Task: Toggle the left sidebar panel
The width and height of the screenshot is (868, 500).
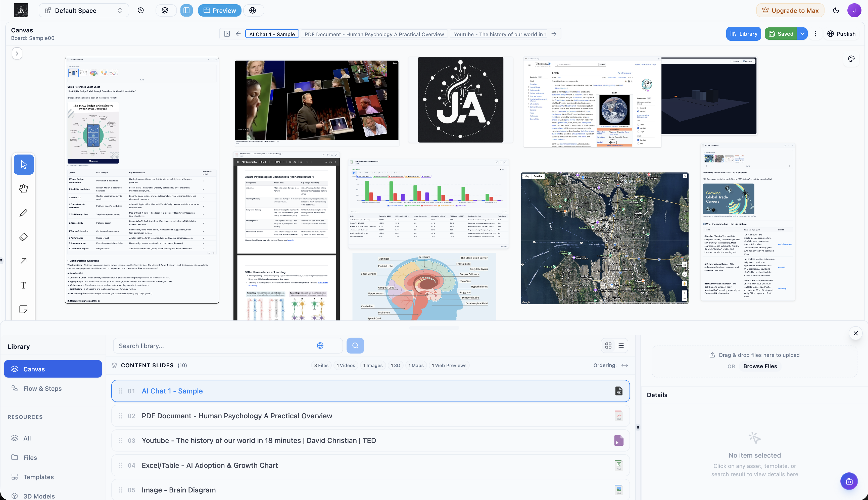Action: (186, 10)
